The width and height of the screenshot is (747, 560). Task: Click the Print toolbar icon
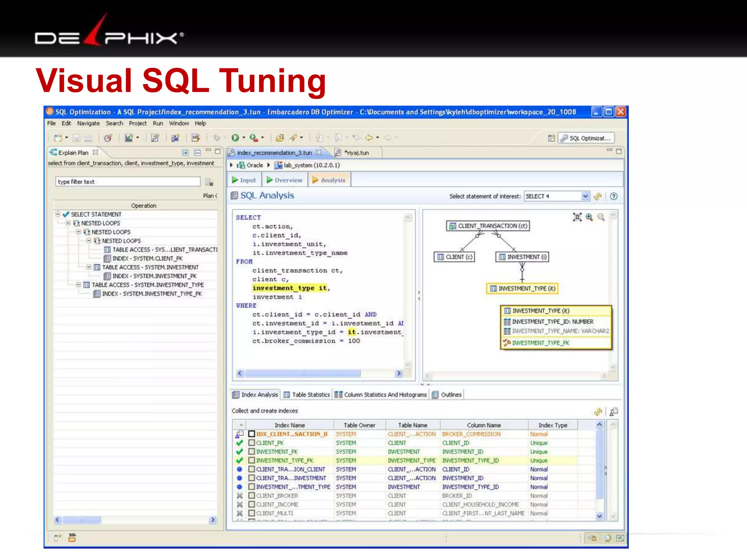[x=88, y=138]
